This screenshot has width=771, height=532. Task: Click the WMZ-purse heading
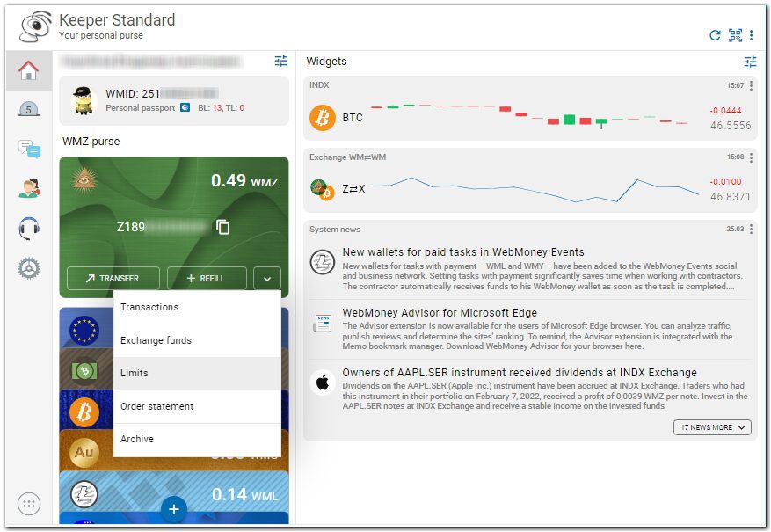91,142
